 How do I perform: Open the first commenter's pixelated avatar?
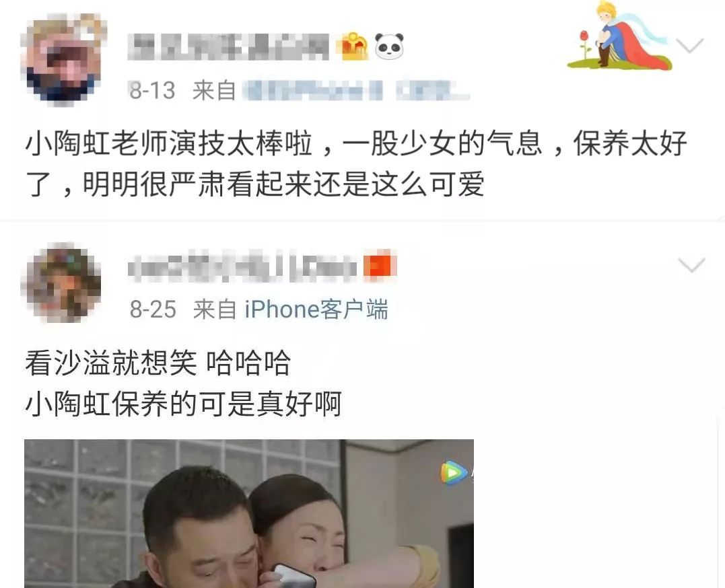[63, 59]
